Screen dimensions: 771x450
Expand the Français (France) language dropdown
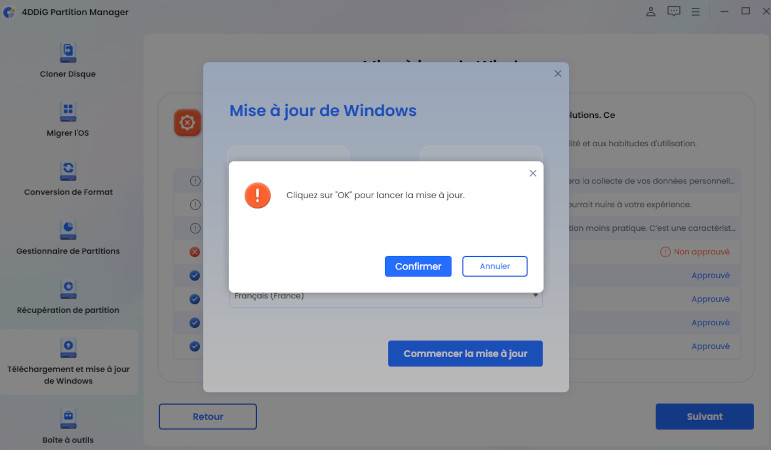click(x=386, y=299)
